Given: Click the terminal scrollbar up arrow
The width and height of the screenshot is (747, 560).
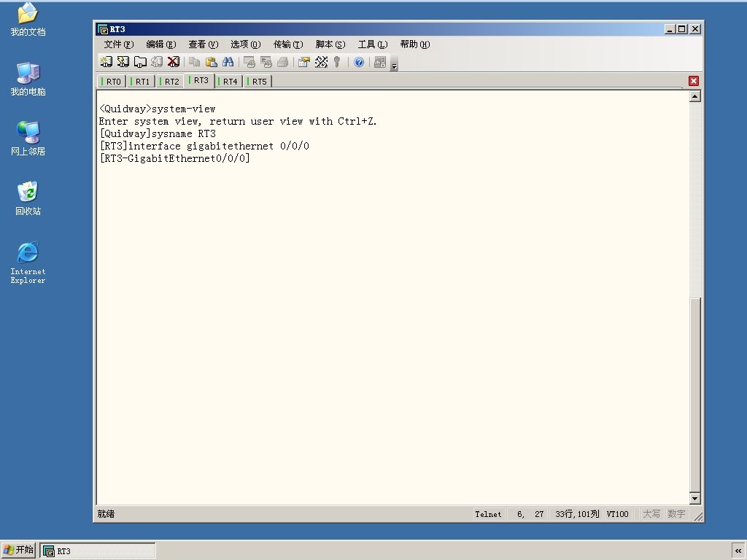Looking at the screenshot, I should point(695,97).
